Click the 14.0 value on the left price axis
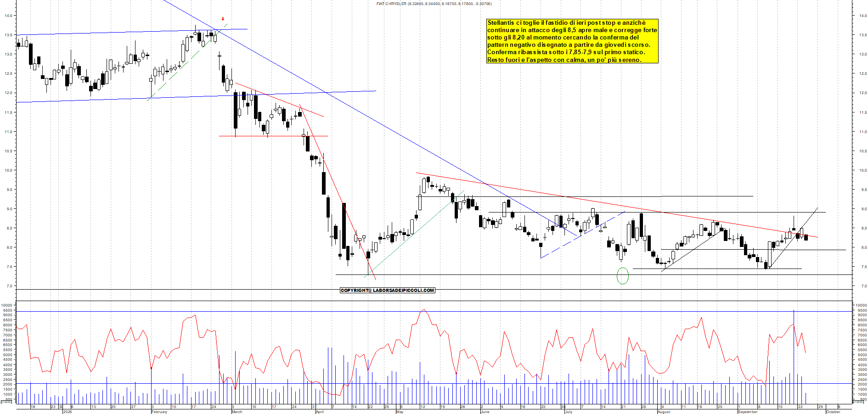 (x=8, y=16)
